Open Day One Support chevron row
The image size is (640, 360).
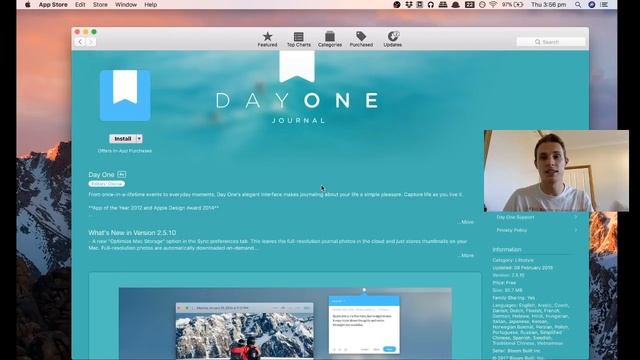click(537, 217)
